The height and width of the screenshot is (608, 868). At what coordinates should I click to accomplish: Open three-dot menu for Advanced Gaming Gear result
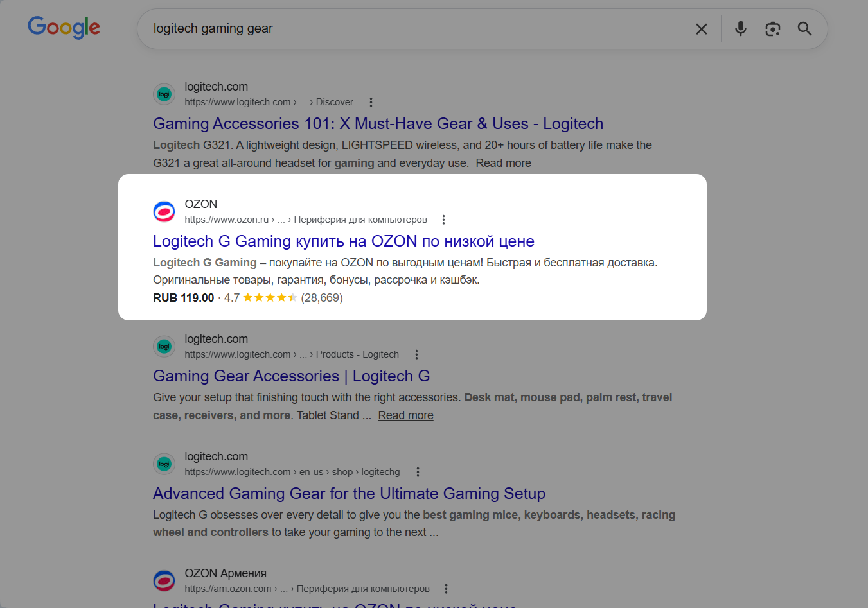tap(418, 472)
